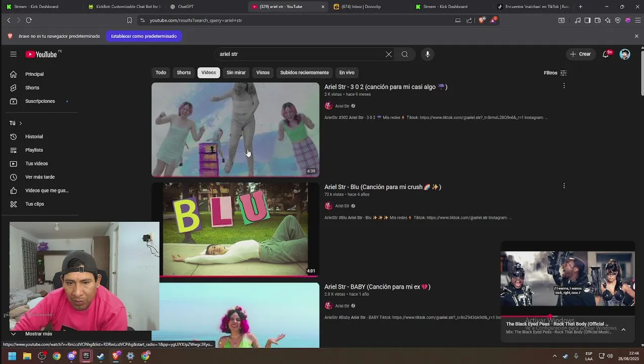Clear the search box with the X icon

pyautogui.click(x=388, y=54)
